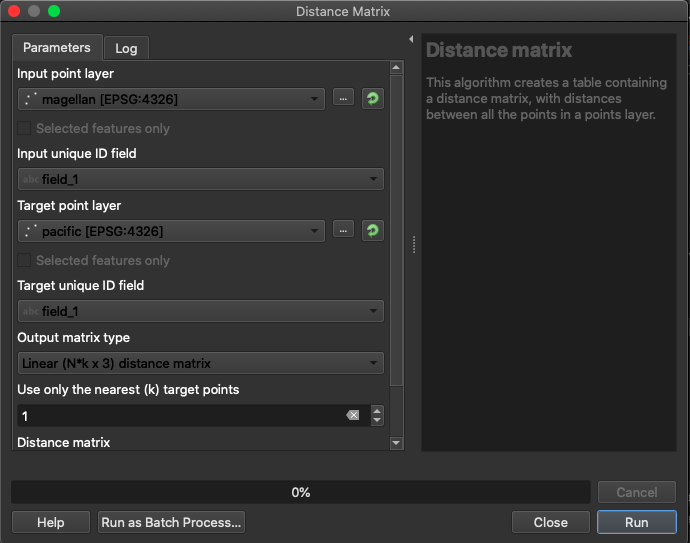This screenshot has height=543, width=690.
Task: Open the browse (...) button for Target point layer
Action: coord(343,231)
